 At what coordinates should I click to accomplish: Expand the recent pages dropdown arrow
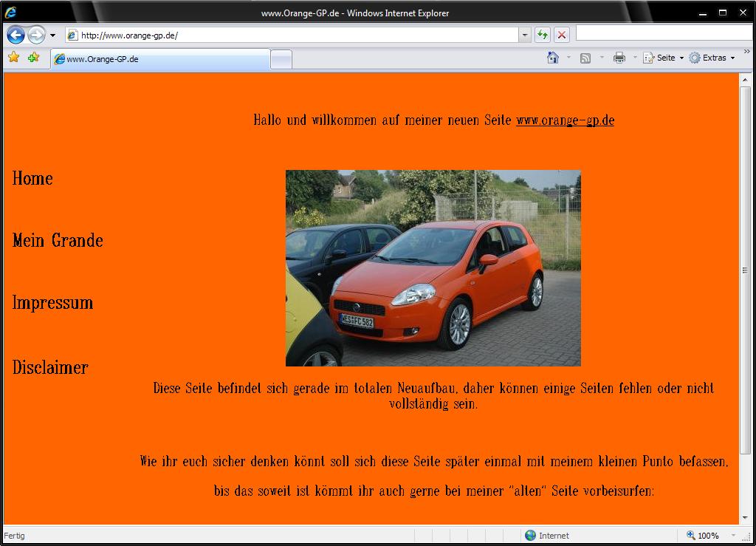[52, 35]
